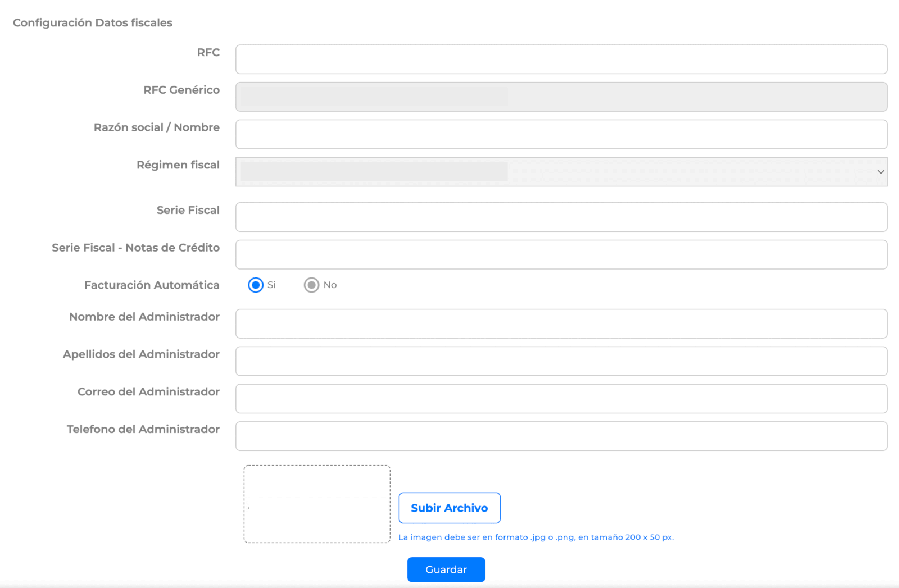The width and height of the screenshot is (899, 588).
Task: Click the Nombre del Administrador field
Action: click(x=561, y=323)
